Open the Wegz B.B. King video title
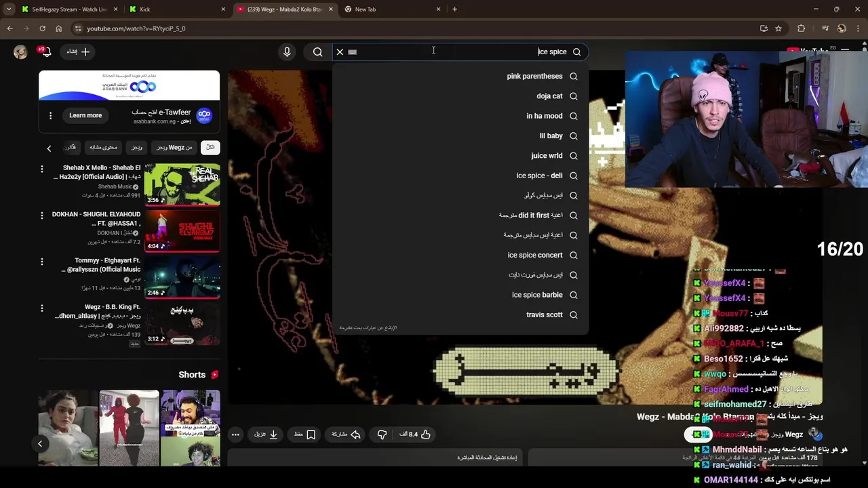The width and height of the screenshot is (868, 488). point(98,311)
